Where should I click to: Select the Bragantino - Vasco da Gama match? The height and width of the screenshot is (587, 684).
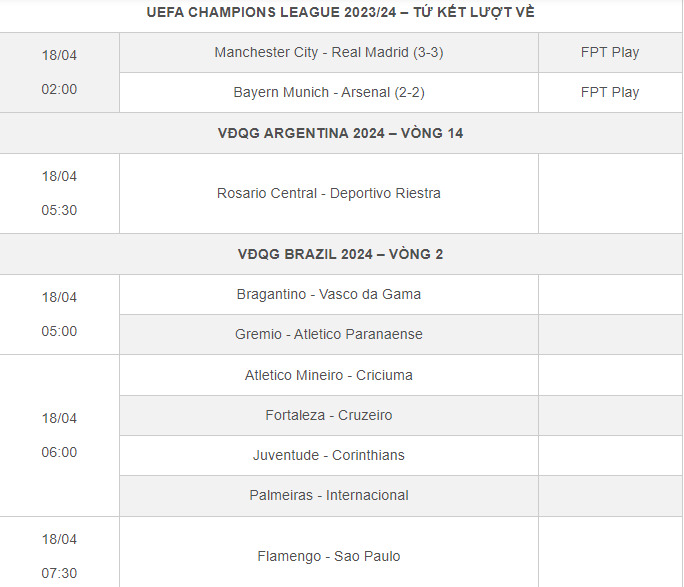pos(329,294)
